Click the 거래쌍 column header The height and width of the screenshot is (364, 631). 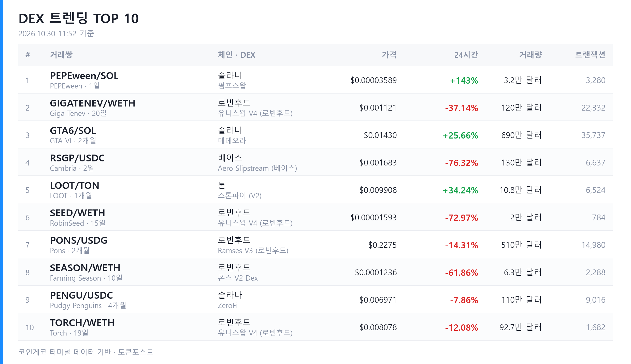61,55
